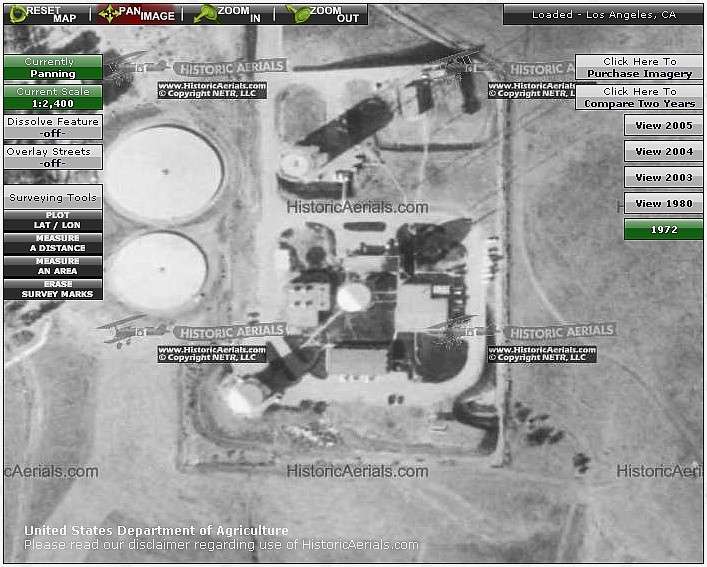707x567 pixels.
Task: Switch to View 2005 imagery
Action: point(663,125)
